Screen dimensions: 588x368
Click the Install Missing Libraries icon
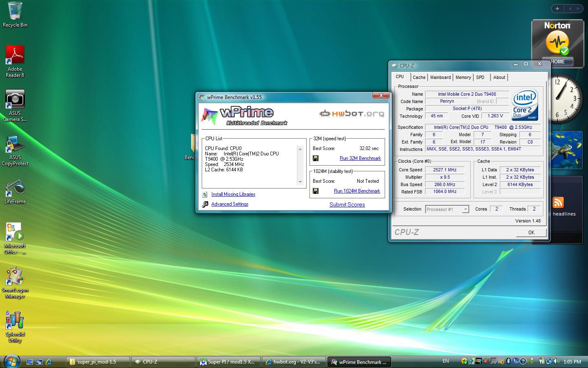click(205, 195)
